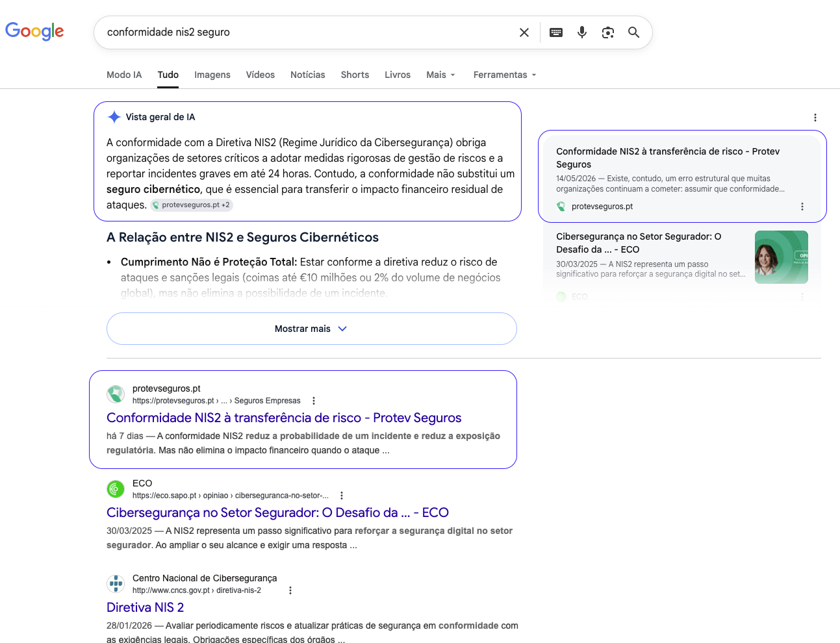Open three-dot menu on the Protev Seguros source card
This screenshot has width=840, height=643.
(802, 207)
